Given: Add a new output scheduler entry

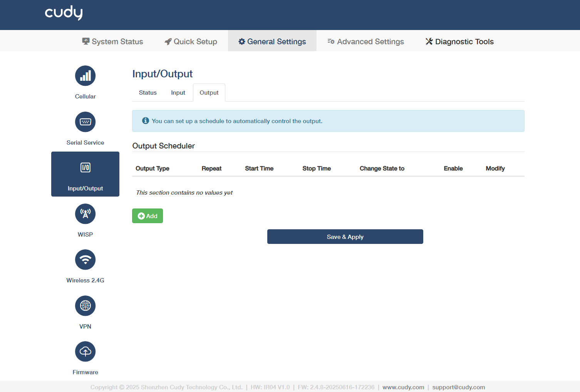Looking at the screenshot, I should coord(147,216).
